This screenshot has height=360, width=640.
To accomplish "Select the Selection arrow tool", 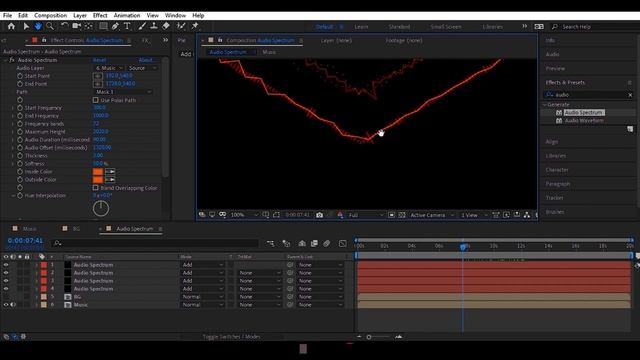I will coord(26,26).
